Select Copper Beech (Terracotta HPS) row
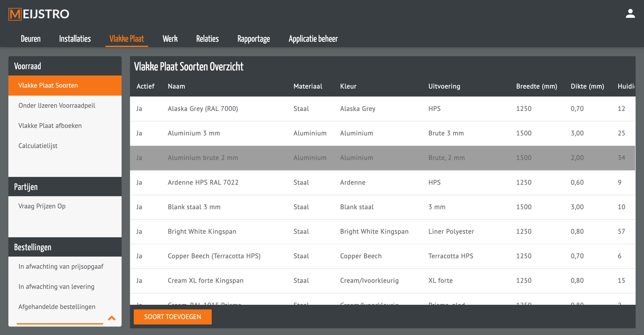The width and height of the screenshot is (644, 335). pyautogui.click(x=383, y=256)
